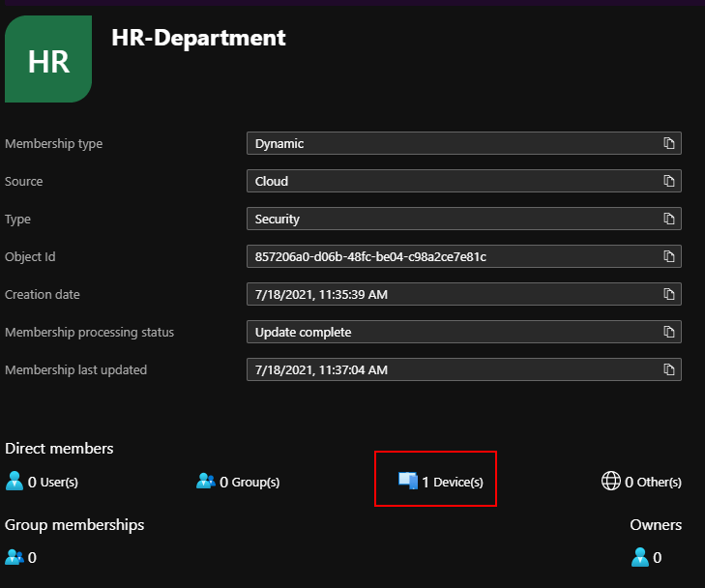This screenshot has width=705, height=588.
Task: Copy the Membership type value
Action: click(x=668, y=144)
